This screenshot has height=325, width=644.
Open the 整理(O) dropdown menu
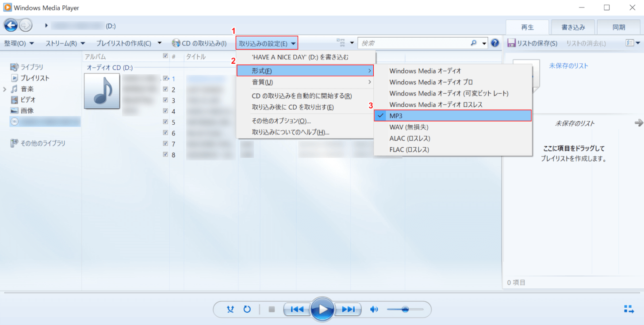coord(19,43)
